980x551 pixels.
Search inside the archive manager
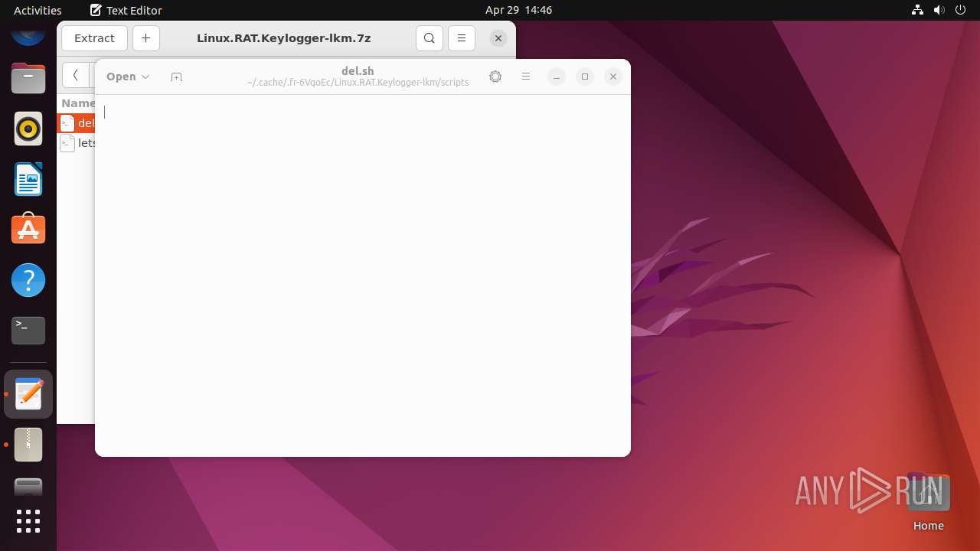click(x=430, y=38)
